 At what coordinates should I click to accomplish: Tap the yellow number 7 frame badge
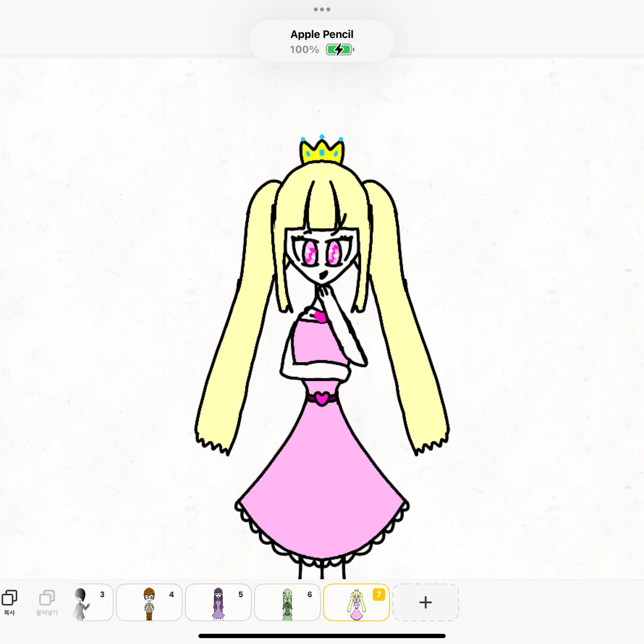(x=379, y=595)
